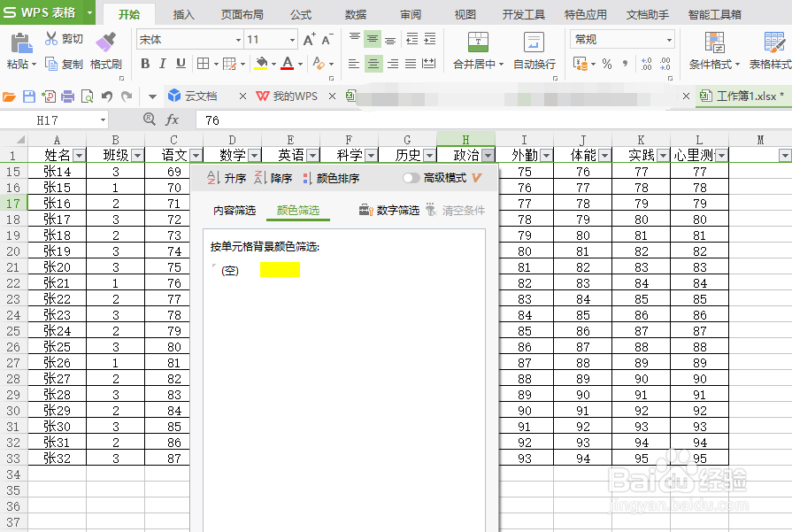Open Conditional Formatting icon
This screenshot has height=532, width=792.
714,42
